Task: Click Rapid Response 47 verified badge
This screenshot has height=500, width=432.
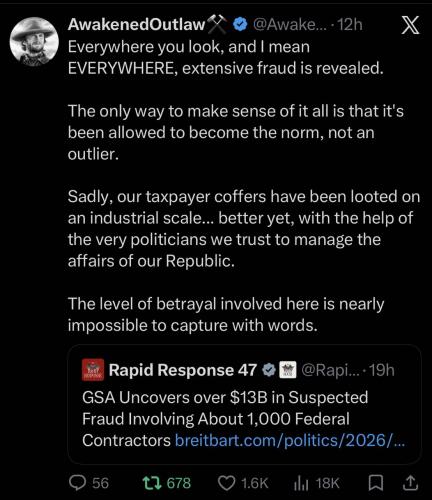Action: click(268, 370)
